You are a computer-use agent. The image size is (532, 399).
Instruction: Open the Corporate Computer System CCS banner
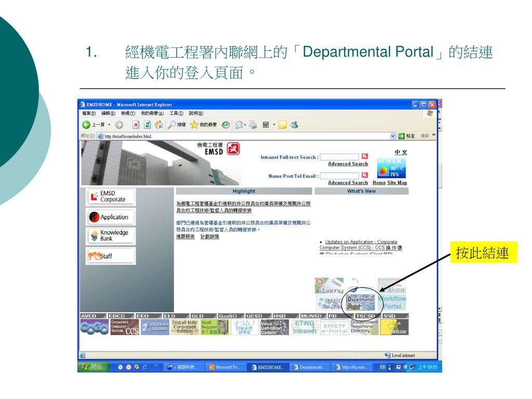tap(125, 327)
